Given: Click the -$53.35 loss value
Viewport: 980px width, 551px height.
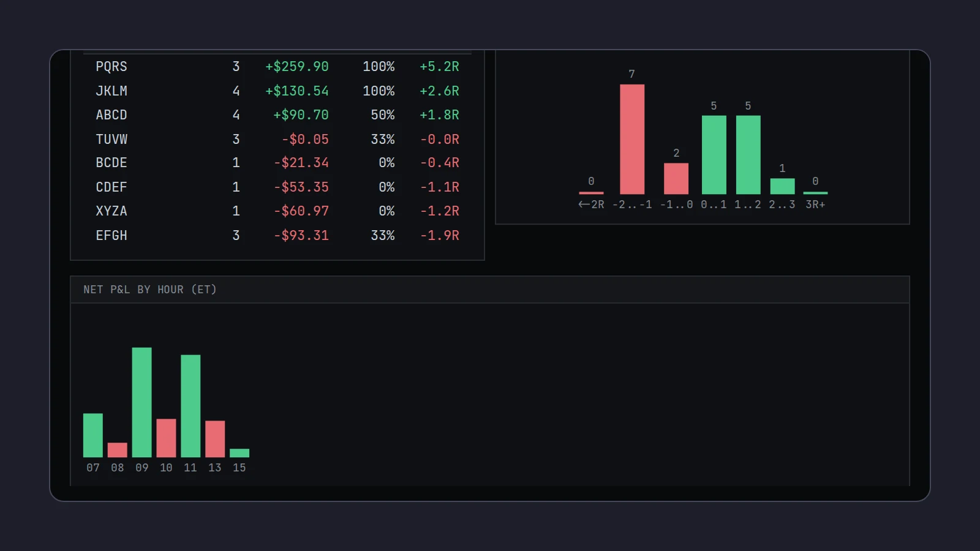Looking at the screenshot, I should click(x=301, y=187).
